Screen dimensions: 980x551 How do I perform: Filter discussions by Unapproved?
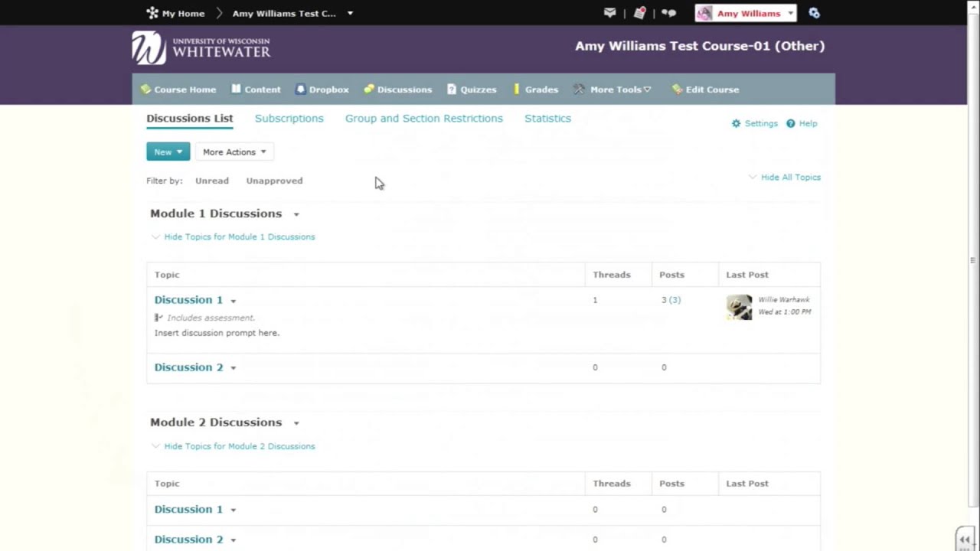[274, 181]
